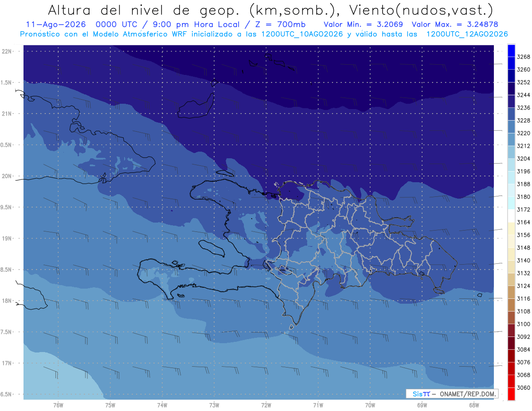Click the 3180 legend value
The height and width of the screenshot is (411, 532).
tap(524, 196)
